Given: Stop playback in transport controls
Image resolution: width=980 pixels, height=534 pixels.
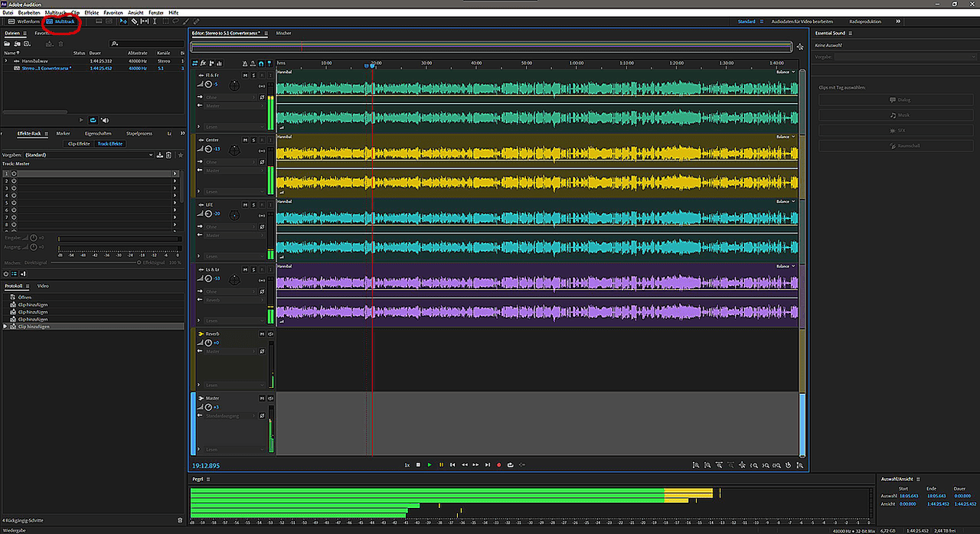Looking at the screenshot, I should [418, 464].
